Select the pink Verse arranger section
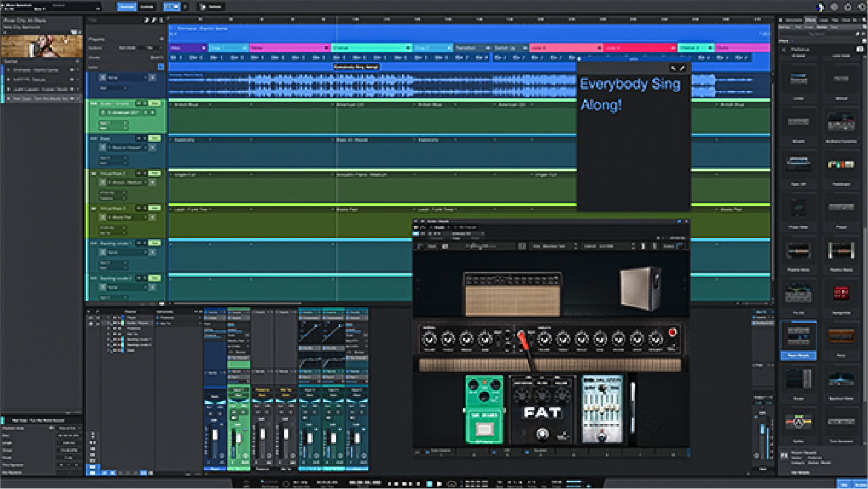 tap(289, 47)
